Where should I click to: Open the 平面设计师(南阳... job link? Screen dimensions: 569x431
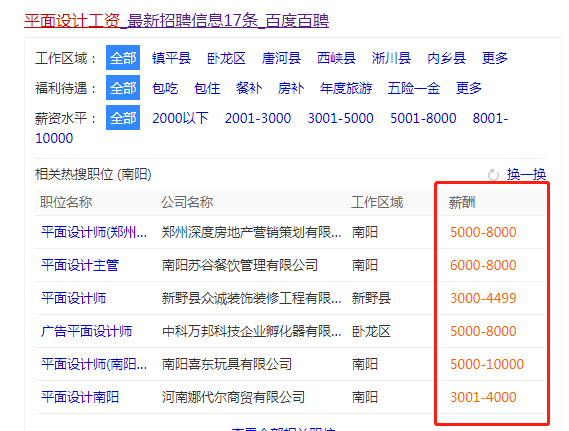tap(94, 364)
